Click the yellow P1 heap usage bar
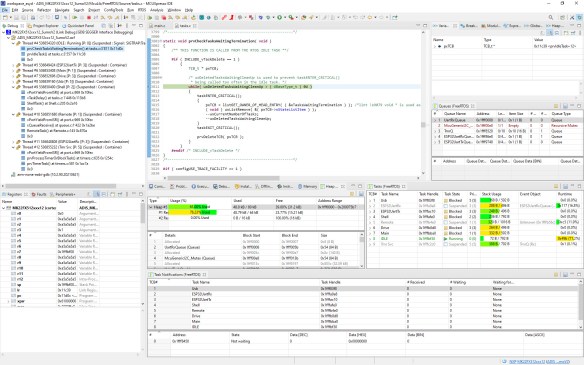Viewport: 584px width, 365px height. point(193,212)
